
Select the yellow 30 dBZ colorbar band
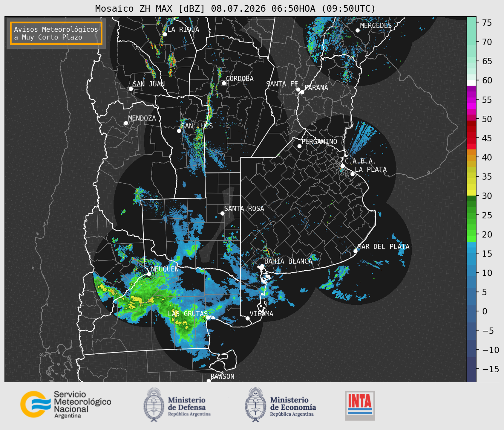click(471, 193)
